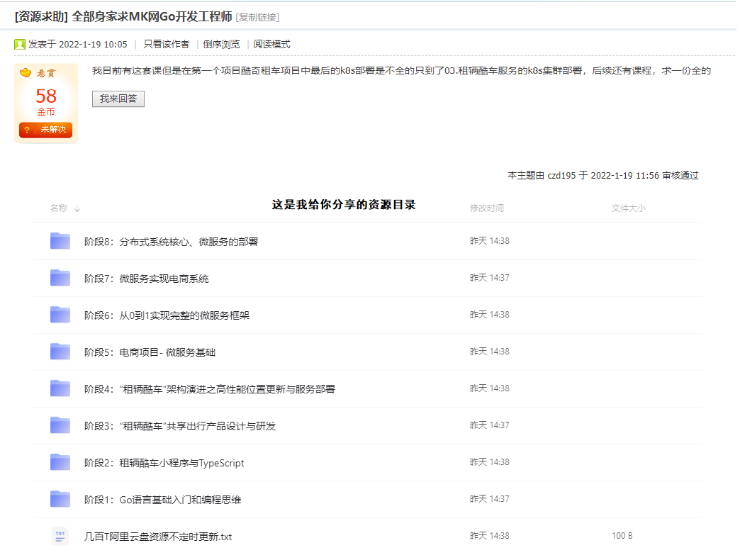This screenshot has width=740, height=560.
Task: Click the 文件大小 column header
Action: click(x=629, y=208)
